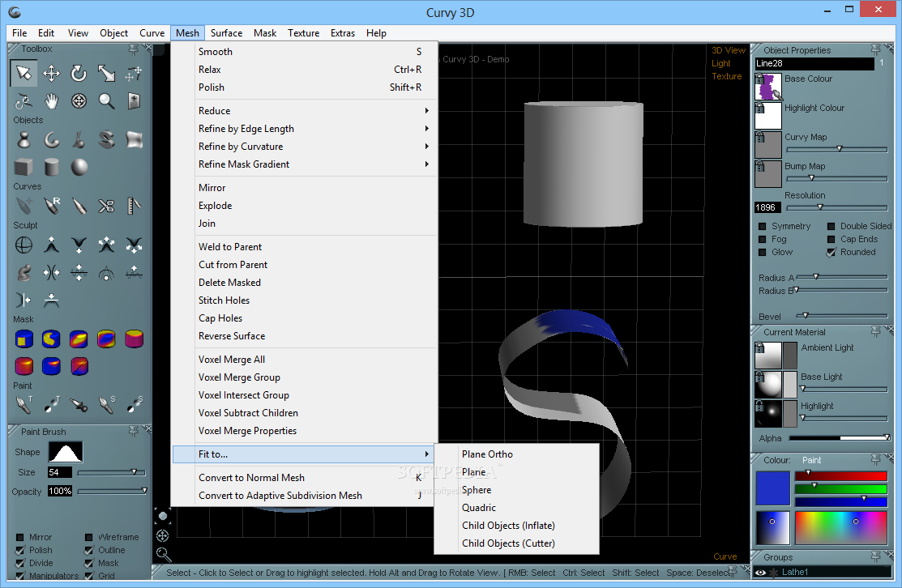Enable the Wireframe checkbox
The height and width of the screenshot is (588, 902).
88,538
